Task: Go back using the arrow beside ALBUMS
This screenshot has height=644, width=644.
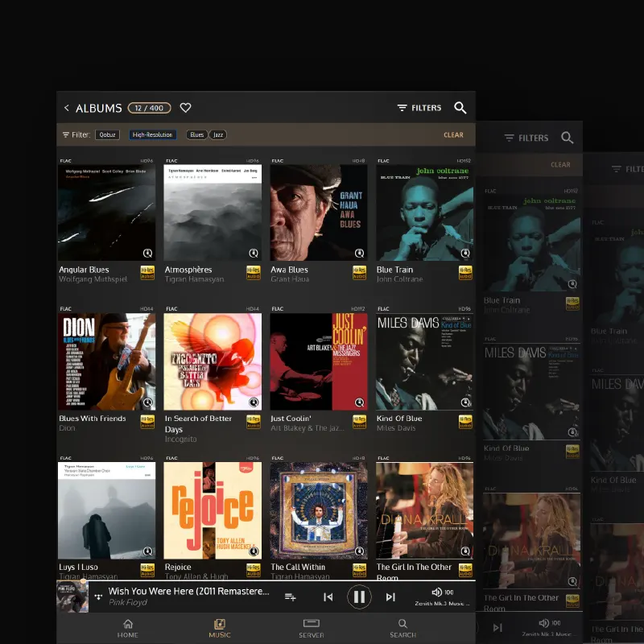Action: pos(67,108)
